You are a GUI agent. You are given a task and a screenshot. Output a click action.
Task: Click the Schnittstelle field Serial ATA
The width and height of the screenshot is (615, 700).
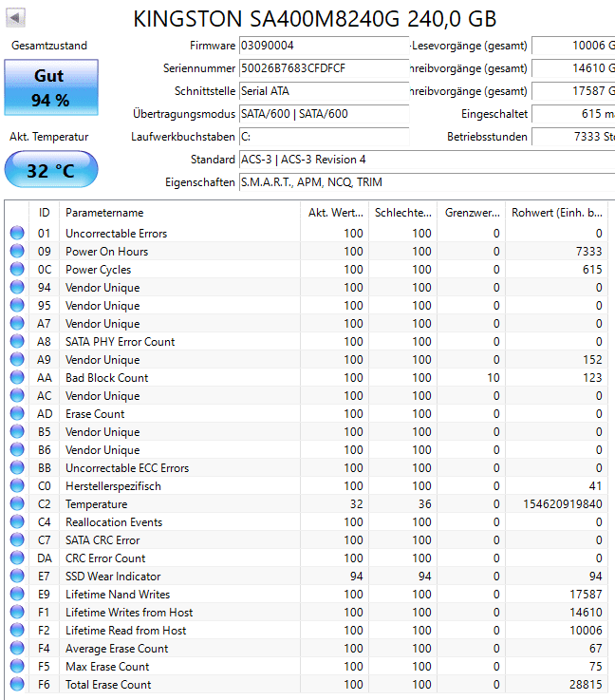click(325, 91)
